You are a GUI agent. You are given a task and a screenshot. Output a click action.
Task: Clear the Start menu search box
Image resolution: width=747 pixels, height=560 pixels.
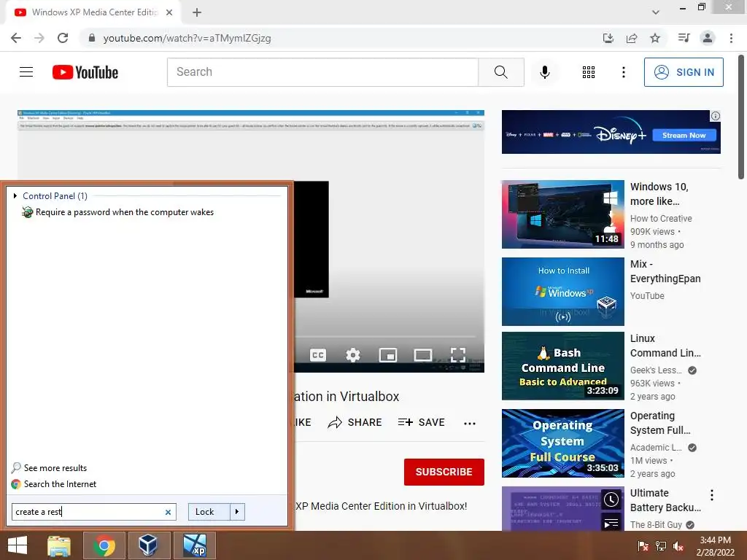tap(168, 513)
